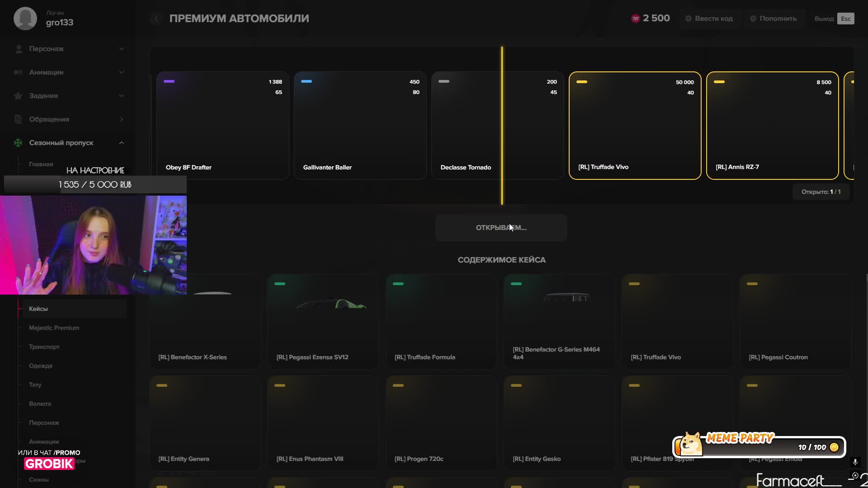The width and height of the screenshot is (868, 488).
Task: Click the Задания star icon
Action: point(18,96)
